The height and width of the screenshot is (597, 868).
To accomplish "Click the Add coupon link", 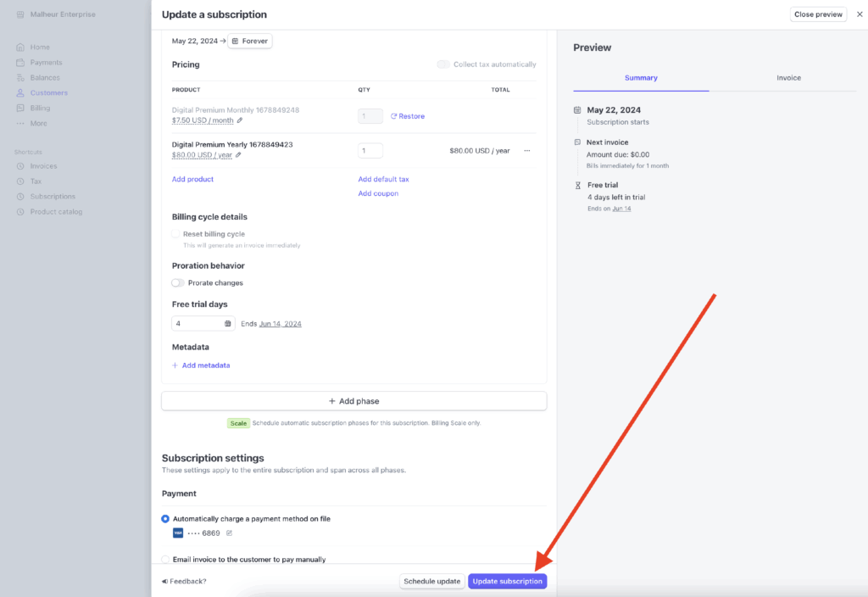I will click(378, 193).
